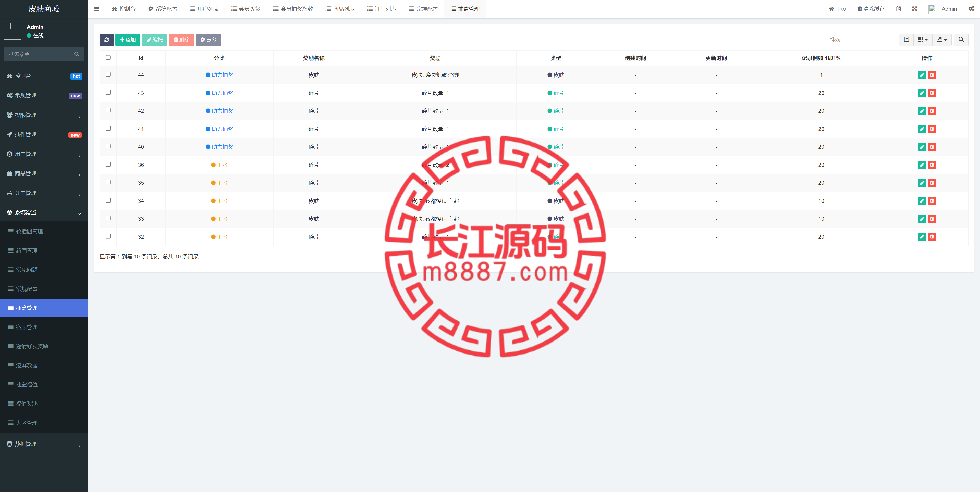The image size is (980, 492).
Task: Click the 助力抽奖 category link in row 44
Action: [219, 75]
